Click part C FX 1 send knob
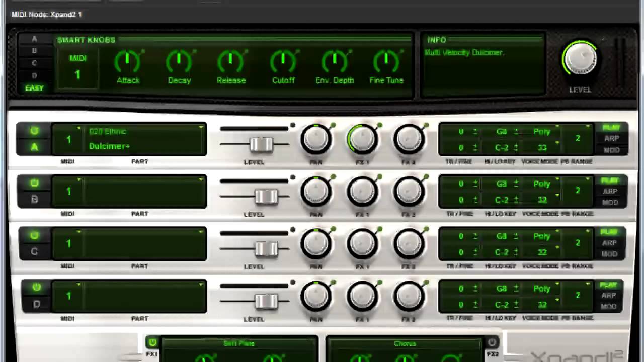 (362, 244)
